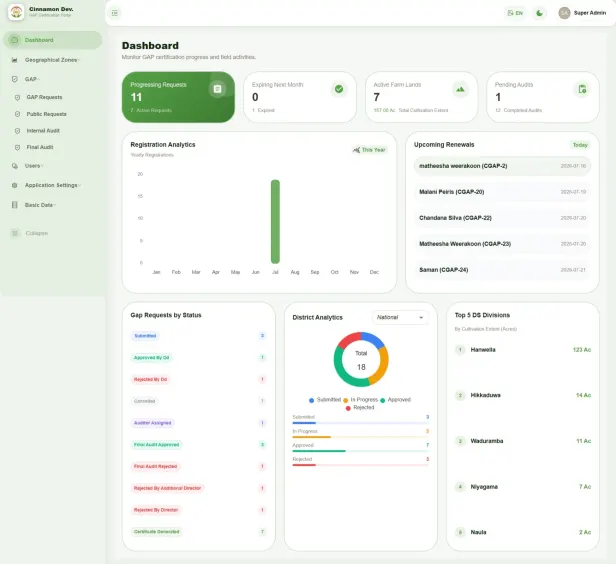Click the Pending Audits clipboard icon
The width and height of the screenshot is (616, 564).
pyautogui.click(x=582, y=90)
